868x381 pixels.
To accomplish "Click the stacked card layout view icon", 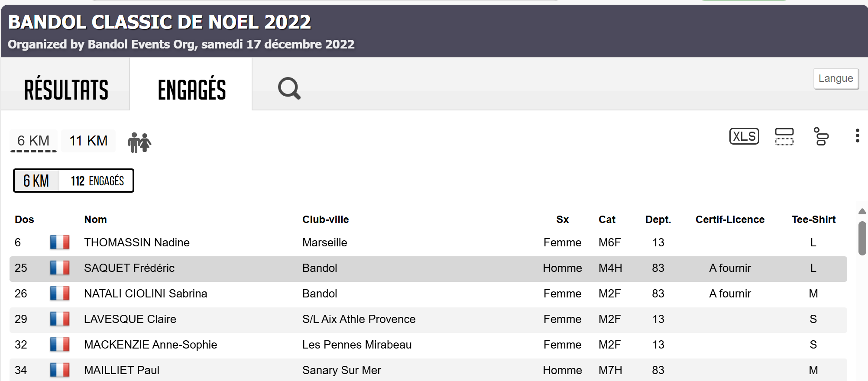I will [x=784, y=136].
